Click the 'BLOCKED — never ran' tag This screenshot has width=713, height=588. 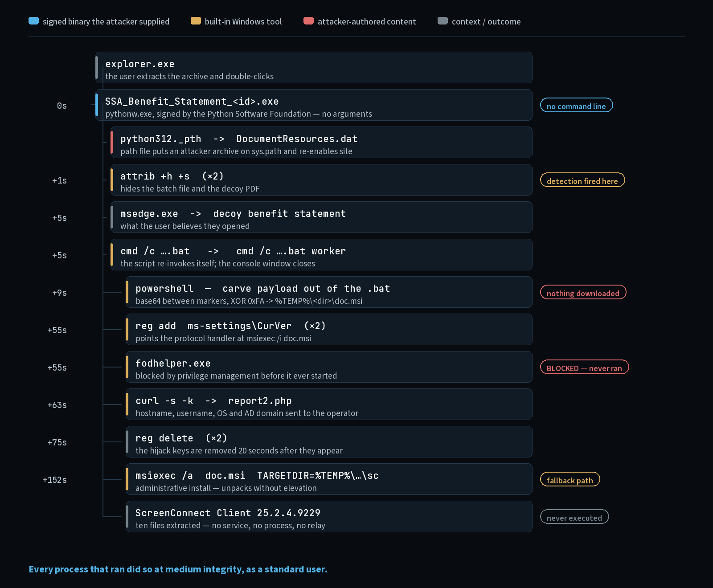point(584,367)
